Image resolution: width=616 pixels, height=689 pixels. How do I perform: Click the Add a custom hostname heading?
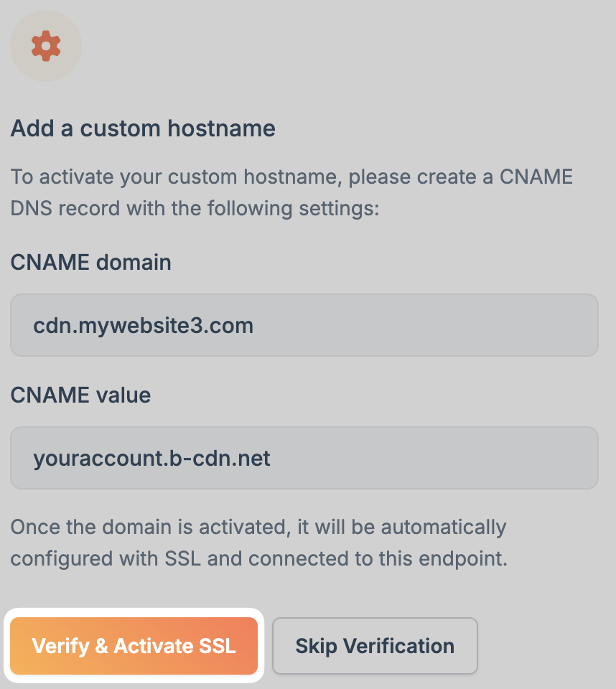point(142,128)
